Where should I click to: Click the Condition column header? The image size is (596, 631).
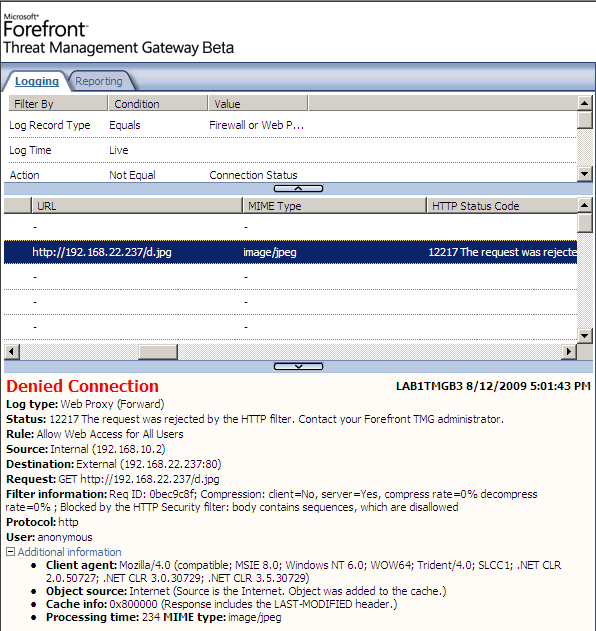pos(158,104)
